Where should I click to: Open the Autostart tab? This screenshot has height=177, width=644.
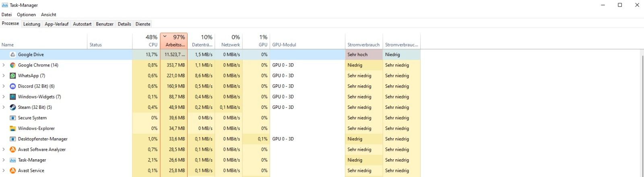[82, 24]
